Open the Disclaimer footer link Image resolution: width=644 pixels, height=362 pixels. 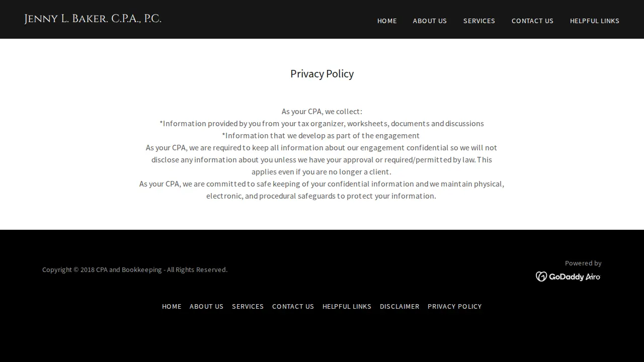pyautogui.click(x=399, y=306)
